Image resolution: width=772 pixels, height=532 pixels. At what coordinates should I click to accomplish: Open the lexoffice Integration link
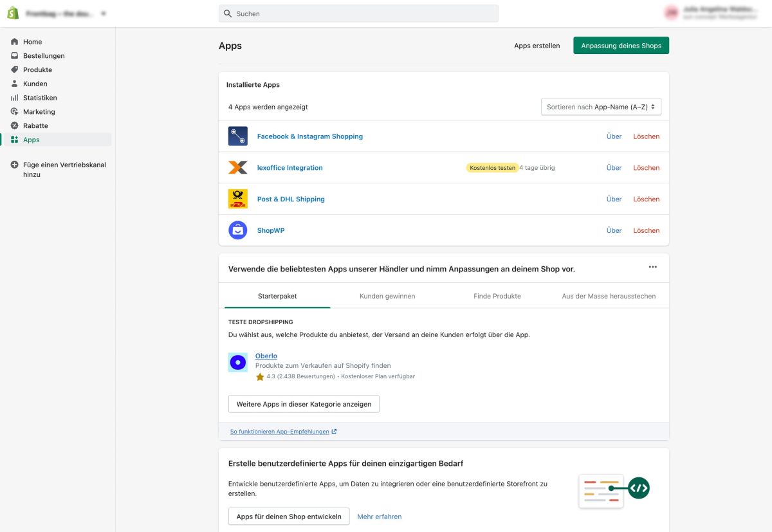pyautogui.click(x=290, y=168)
